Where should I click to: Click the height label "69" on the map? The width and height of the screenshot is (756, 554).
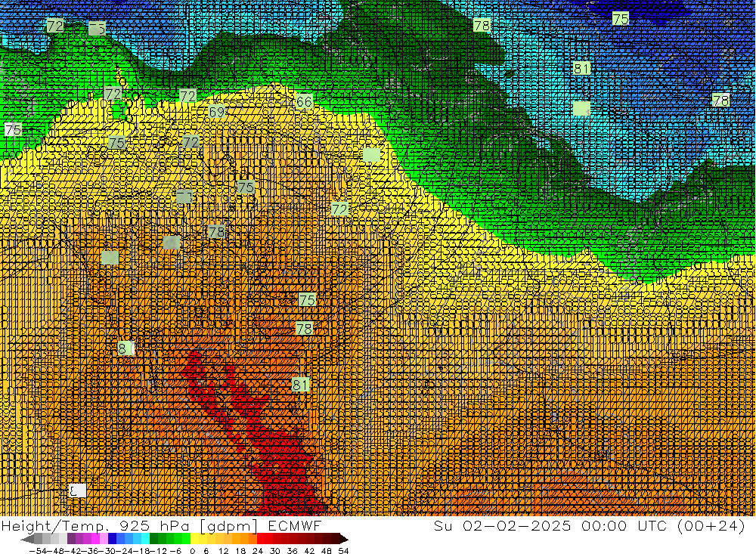(217, 112)
